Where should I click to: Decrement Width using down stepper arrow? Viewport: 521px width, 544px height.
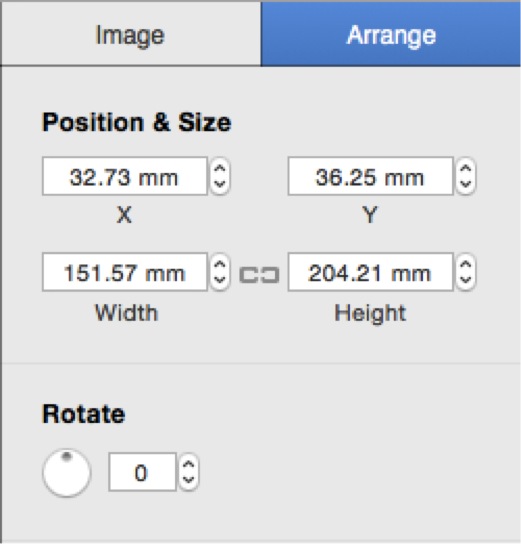click(x=220, y=281)
